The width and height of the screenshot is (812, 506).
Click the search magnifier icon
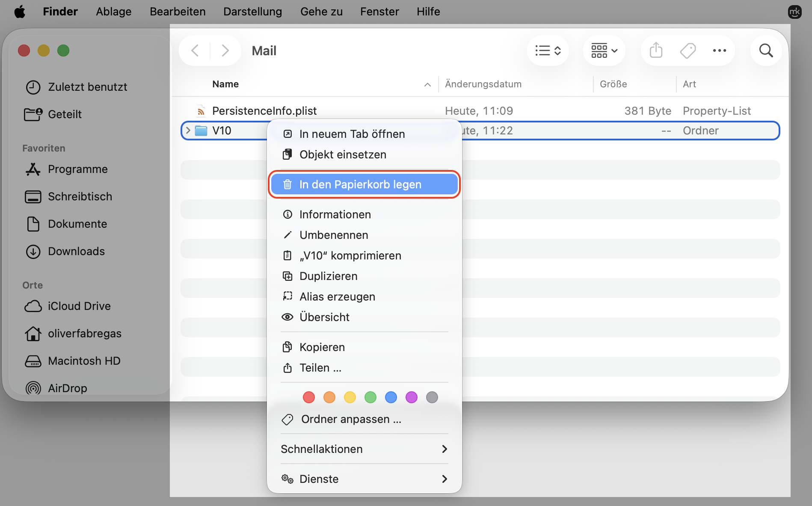(x=766, y=51)
